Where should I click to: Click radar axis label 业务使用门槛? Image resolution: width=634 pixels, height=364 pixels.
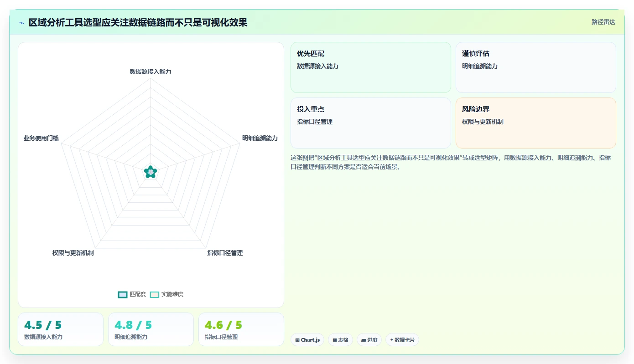[x=41, y=138]
